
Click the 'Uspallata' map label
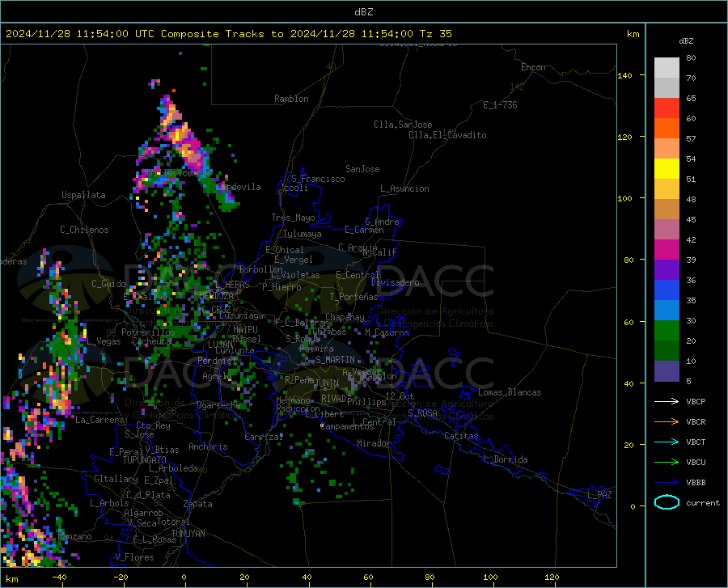(83, 195)
